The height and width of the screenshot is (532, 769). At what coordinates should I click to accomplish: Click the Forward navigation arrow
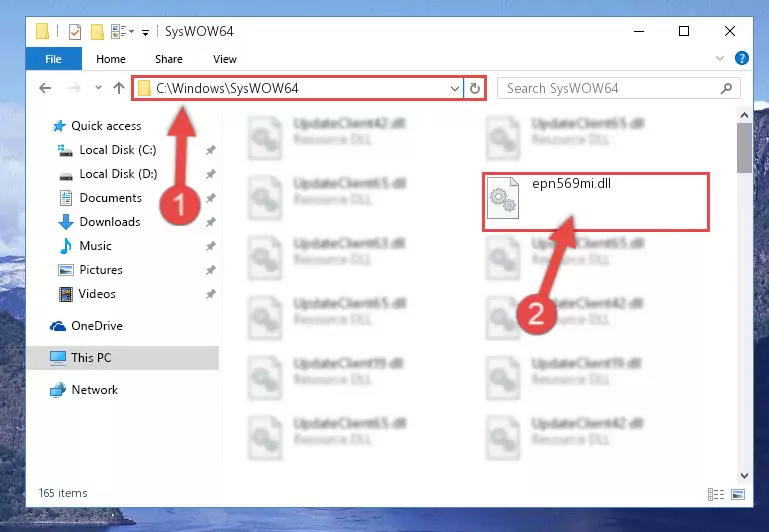(x=74, y=88)
